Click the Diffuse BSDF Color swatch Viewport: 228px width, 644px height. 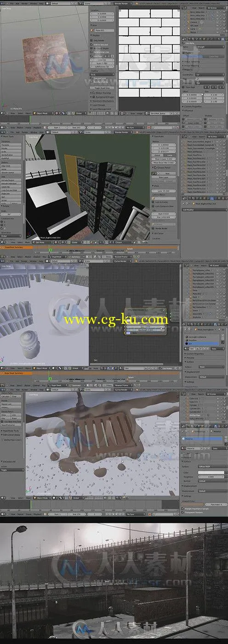[x=211, y=472]
